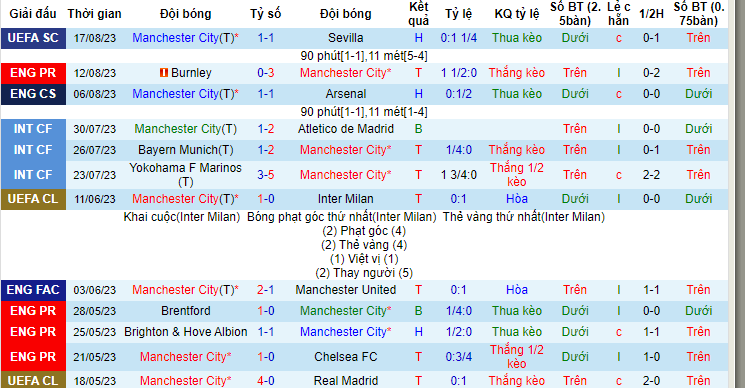Click the Giải đấu column header
Screen dimensions: 745x388
(x=33, y=14)
